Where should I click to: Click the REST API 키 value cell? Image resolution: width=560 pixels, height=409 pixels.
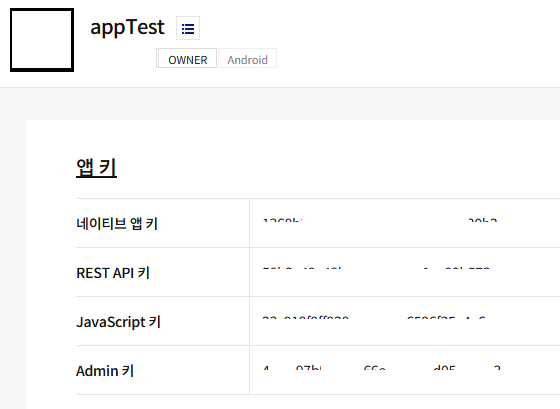[405, 272]
